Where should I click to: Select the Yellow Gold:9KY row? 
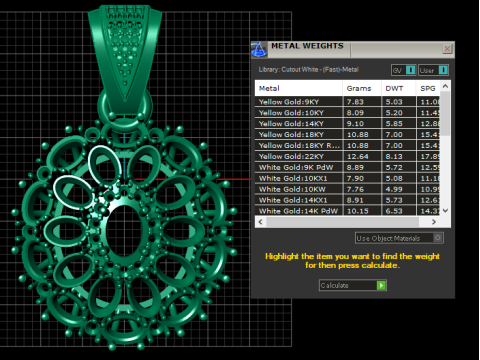click(x=347, y=102)
